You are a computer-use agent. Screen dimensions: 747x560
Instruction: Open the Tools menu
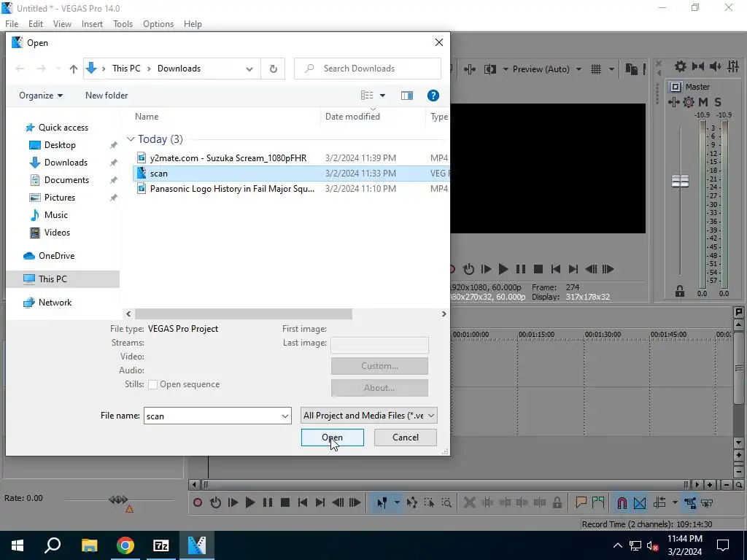[123, 24]
